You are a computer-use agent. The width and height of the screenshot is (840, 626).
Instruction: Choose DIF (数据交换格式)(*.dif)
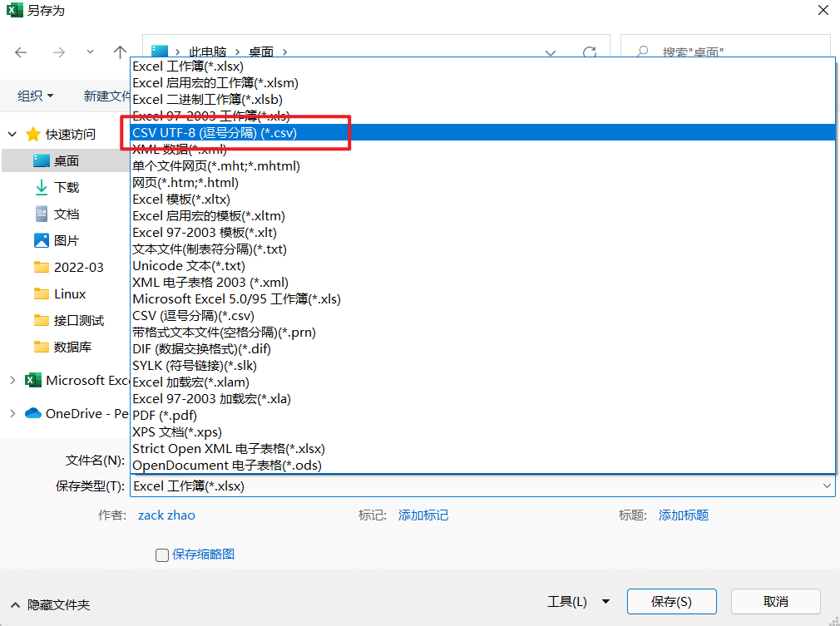[482, 348]
